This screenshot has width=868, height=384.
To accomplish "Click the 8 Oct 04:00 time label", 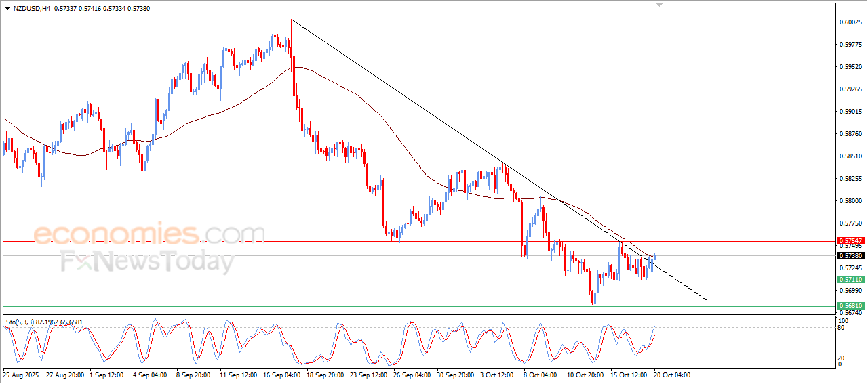I will click(542, 375).
